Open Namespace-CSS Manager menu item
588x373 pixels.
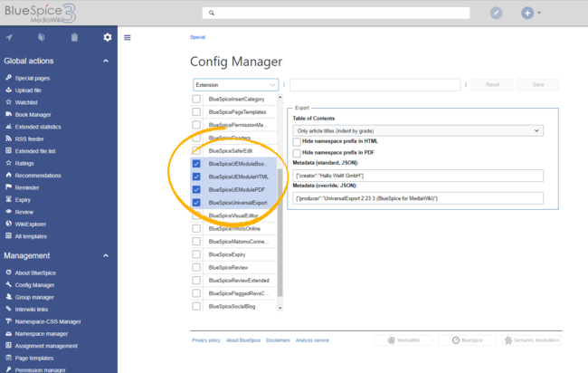(48, 321)
